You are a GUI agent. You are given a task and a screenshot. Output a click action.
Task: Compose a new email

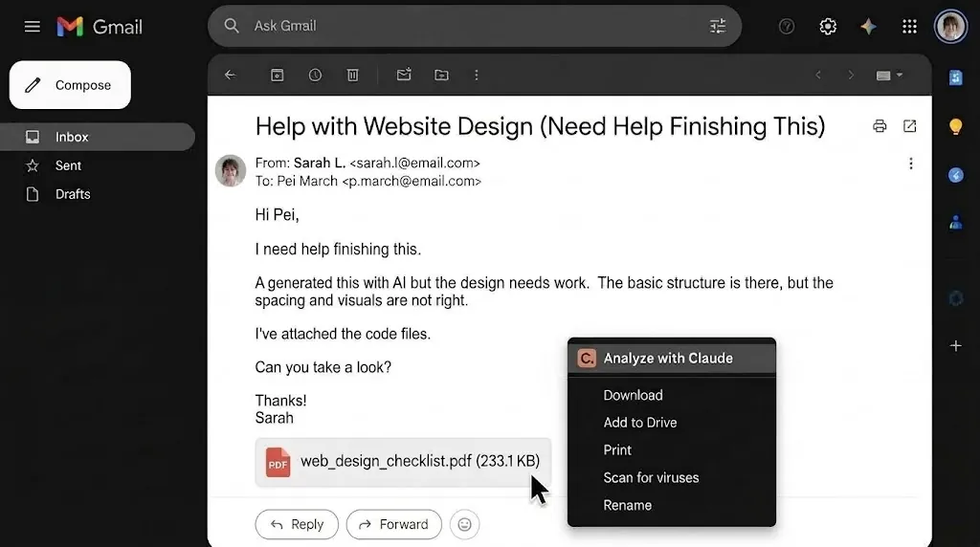(x=70, y=85)
